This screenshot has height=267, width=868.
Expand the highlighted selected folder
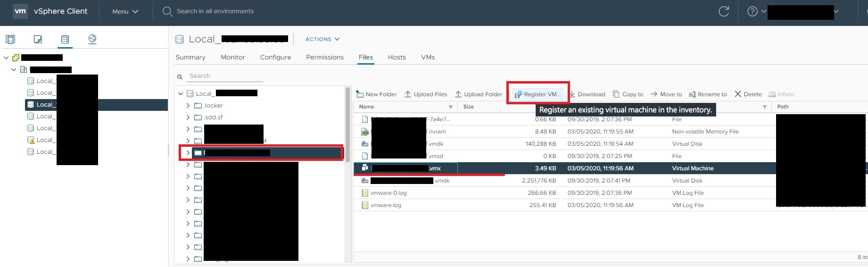(188, 153)
